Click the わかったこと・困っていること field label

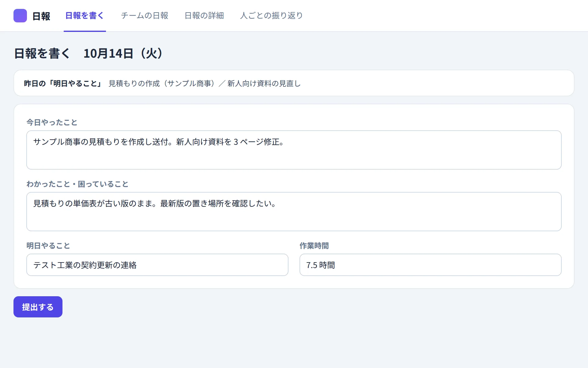click(77, 184)
